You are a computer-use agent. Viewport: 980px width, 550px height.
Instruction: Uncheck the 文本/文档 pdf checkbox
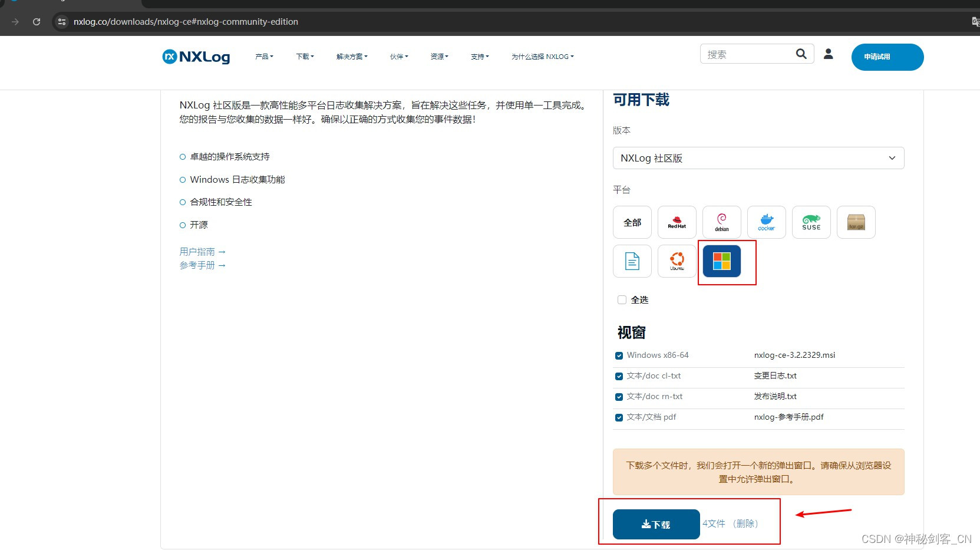(x=619, y=417)
